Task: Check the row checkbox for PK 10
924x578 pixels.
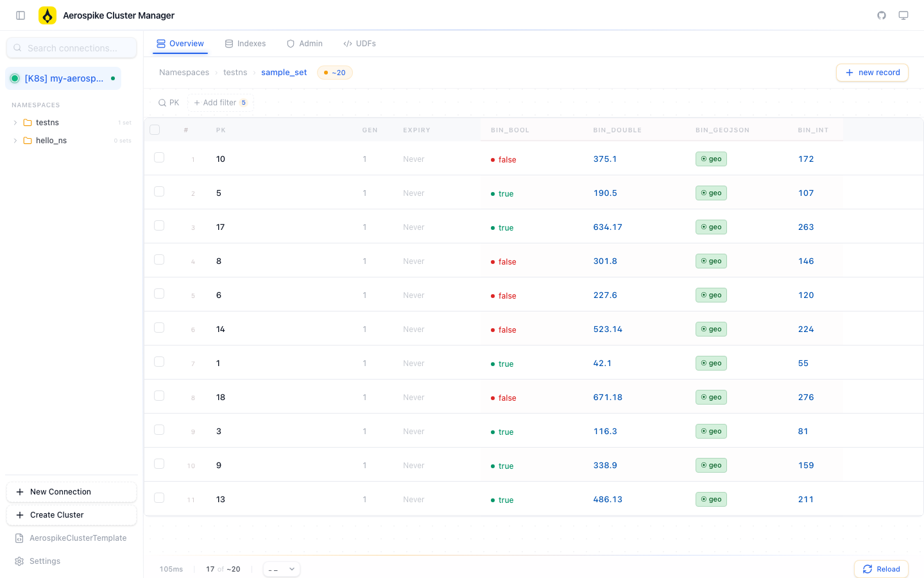Action: 159,157
